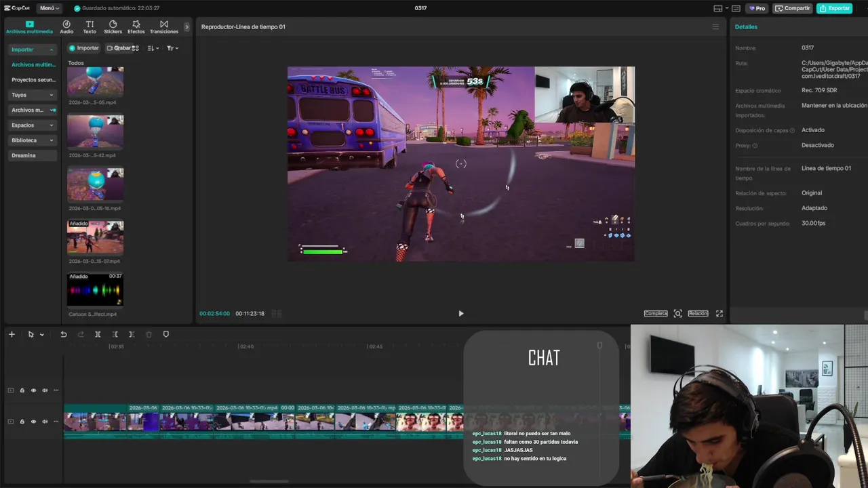Toggle lock on the main video track
868x488 pixels.
point(22,422)
